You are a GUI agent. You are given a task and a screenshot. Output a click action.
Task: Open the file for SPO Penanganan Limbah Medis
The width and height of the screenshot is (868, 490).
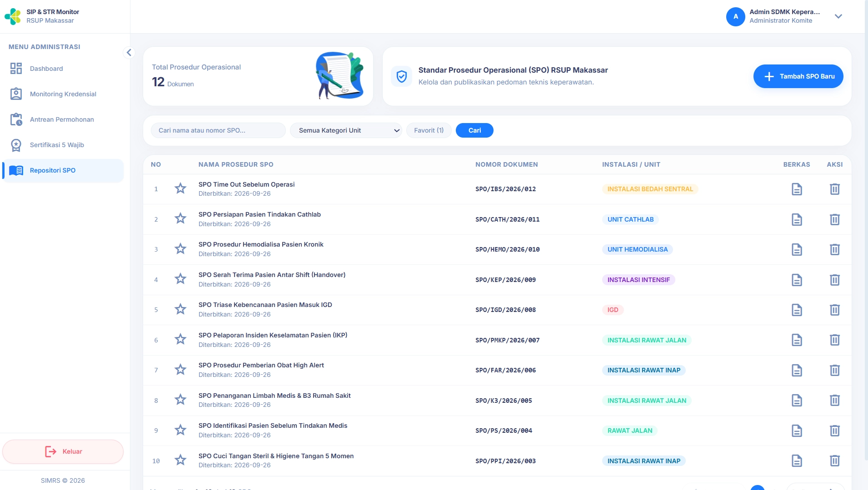click(x=797, y=400)
